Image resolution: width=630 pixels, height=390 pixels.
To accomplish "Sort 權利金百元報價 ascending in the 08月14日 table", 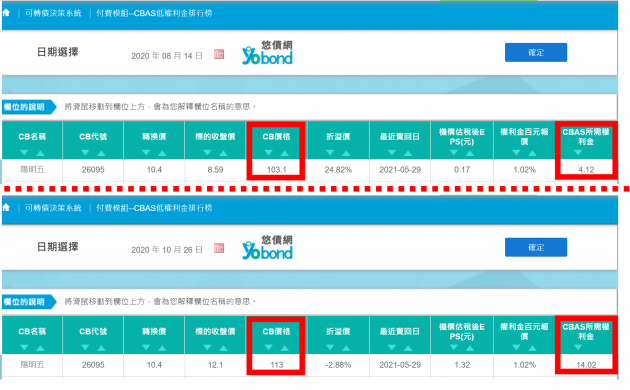I will [x=532, y=153].
